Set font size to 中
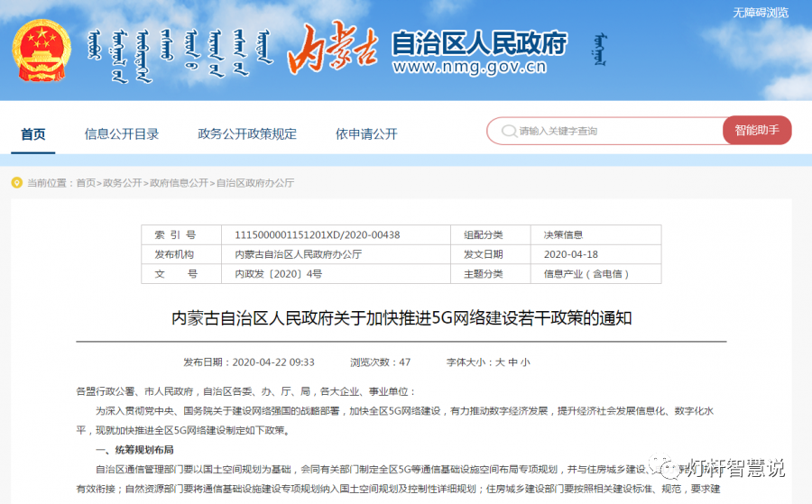The height and width of the screenshot is (504, 812). point(512,362)
